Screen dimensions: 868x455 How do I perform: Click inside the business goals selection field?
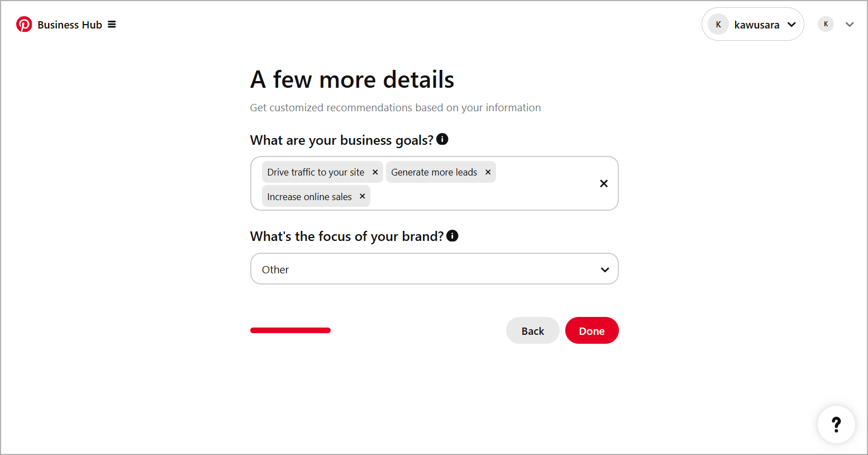(x=531, y=196)
